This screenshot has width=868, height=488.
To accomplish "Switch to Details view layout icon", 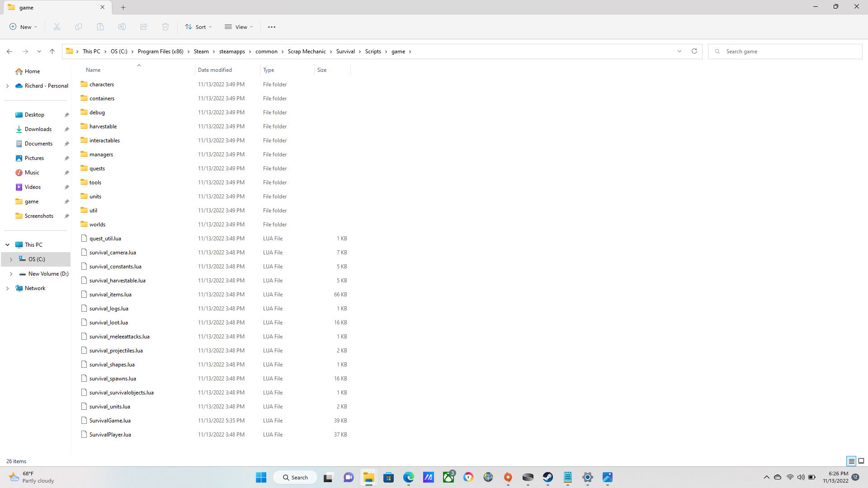I will tap(851, 461).
